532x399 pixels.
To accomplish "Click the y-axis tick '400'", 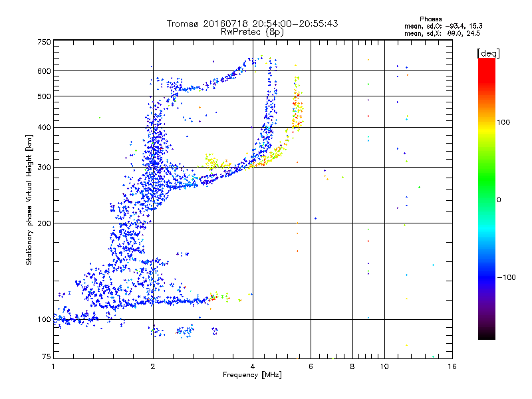I will (x=44, y=127).
